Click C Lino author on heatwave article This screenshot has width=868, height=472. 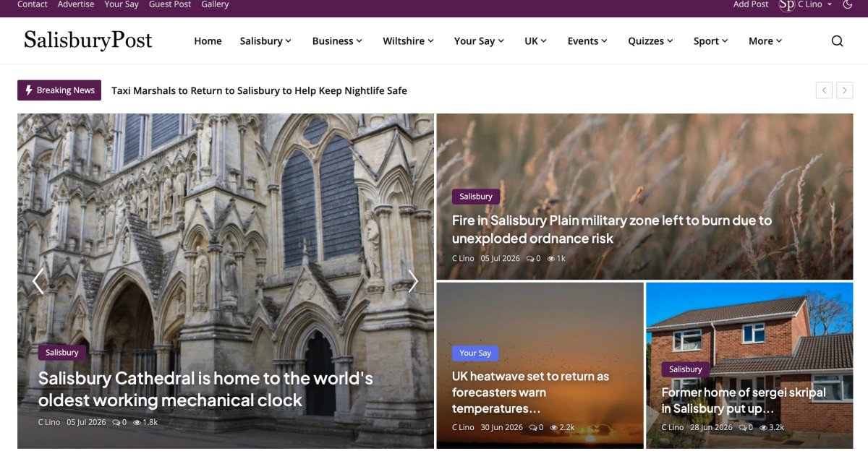coord(463,428)
